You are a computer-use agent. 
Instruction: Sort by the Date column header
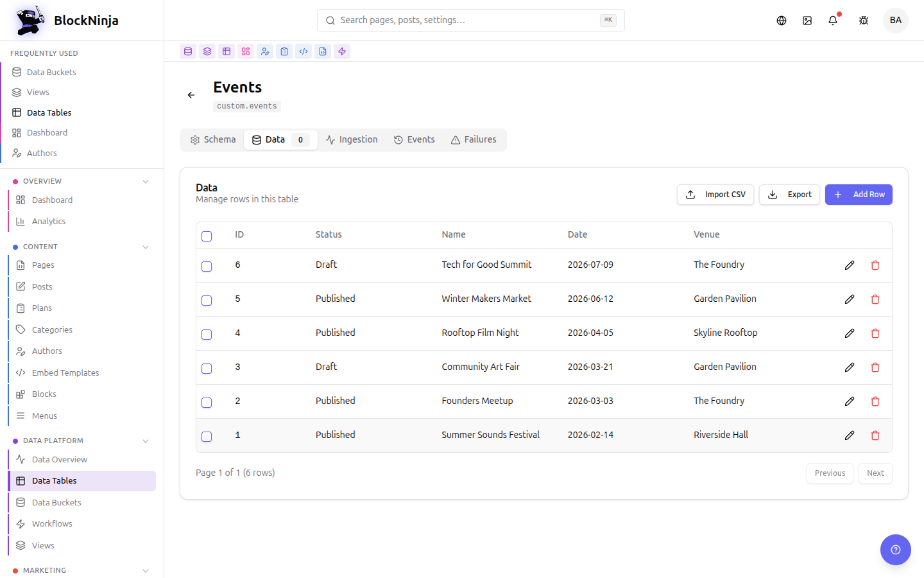pos(577,235)
